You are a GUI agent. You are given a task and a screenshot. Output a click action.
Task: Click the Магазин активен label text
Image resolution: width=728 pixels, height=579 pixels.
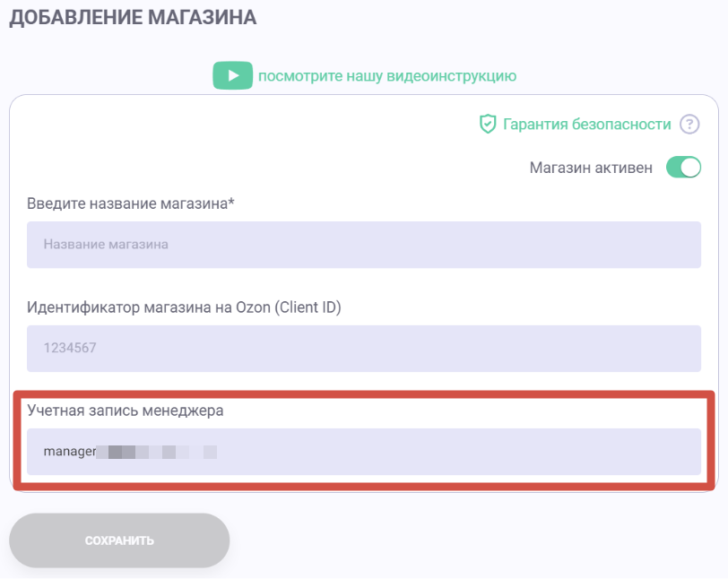591,168
